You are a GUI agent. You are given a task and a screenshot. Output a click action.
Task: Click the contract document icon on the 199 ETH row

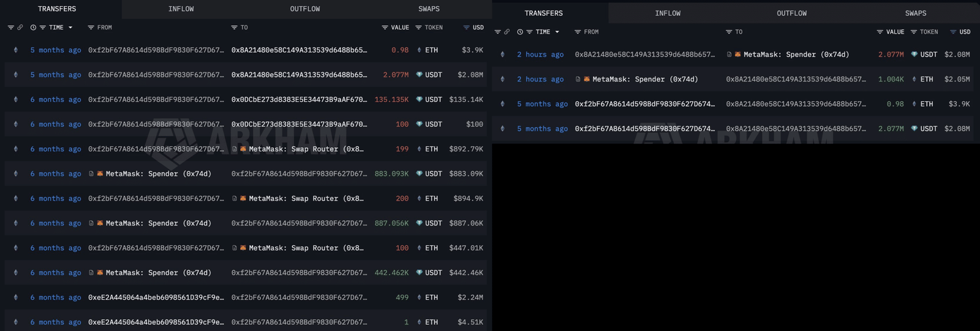235,149
